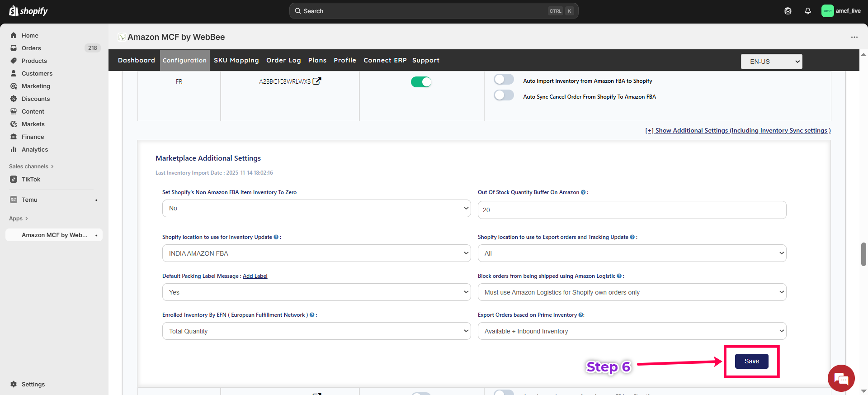Click the three-dot more actions icon
The width and height of the screenshot is (868, 395).
(x=854, y=37)
